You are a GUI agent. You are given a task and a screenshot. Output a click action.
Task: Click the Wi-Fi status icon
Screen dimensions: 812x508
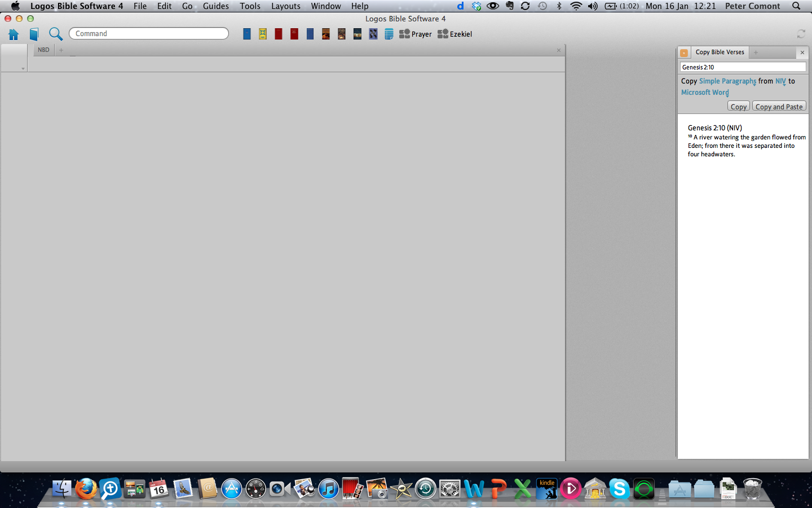(x=576, y=6)
